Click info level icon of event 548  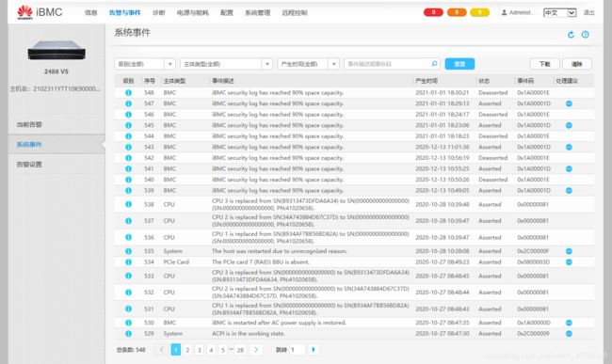pyautogui.click(x=128, y=93)
